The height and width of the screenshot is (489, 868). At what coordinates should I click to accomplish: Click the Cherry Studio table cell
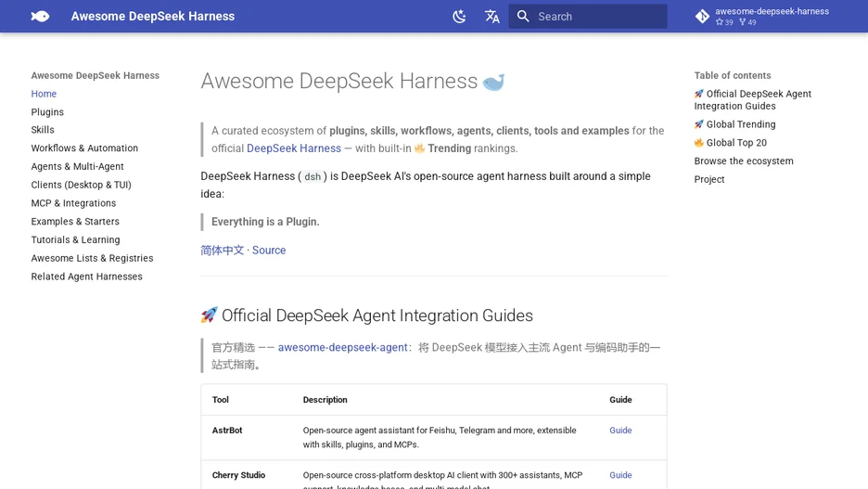coord(238,475)
